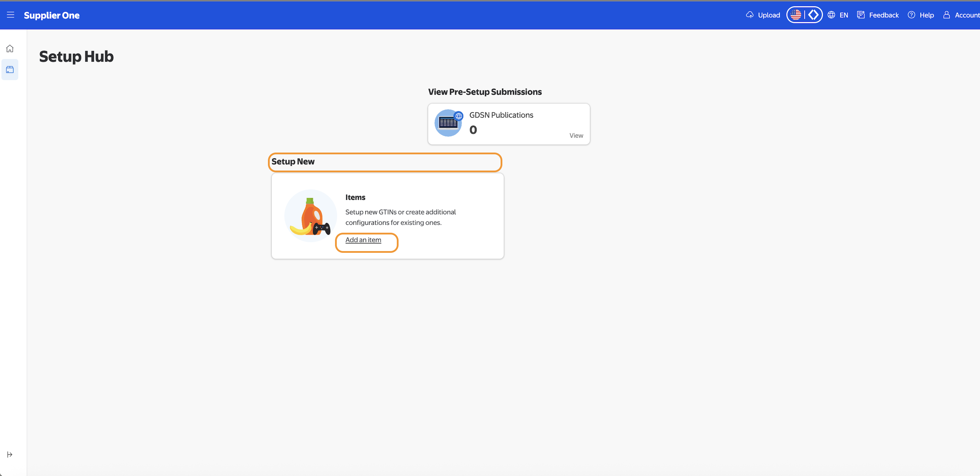Click the diamond code icon beside flag

point(813,15)
